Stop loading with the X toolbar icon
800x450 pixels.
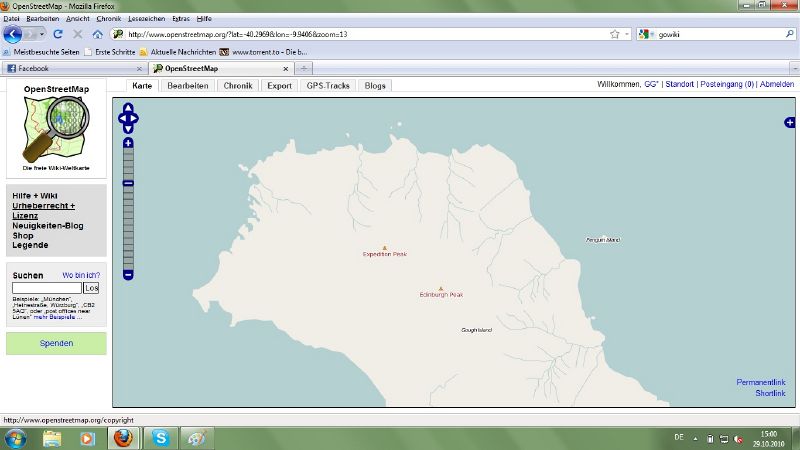(x=78, y=34)
